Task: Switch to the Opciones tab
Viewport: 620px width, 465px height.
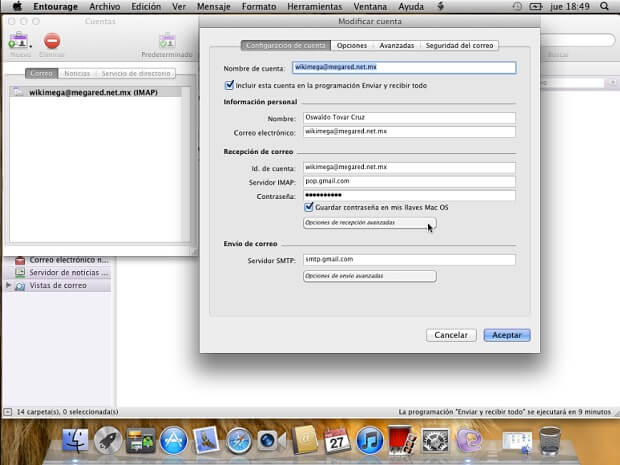Action: (352, 45)
